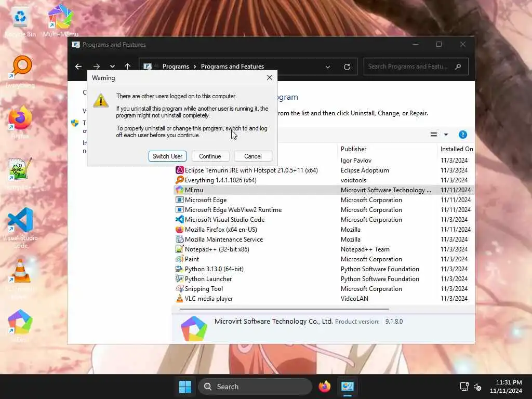
Task: Click the network status tray icon
Action: point(464,387)
